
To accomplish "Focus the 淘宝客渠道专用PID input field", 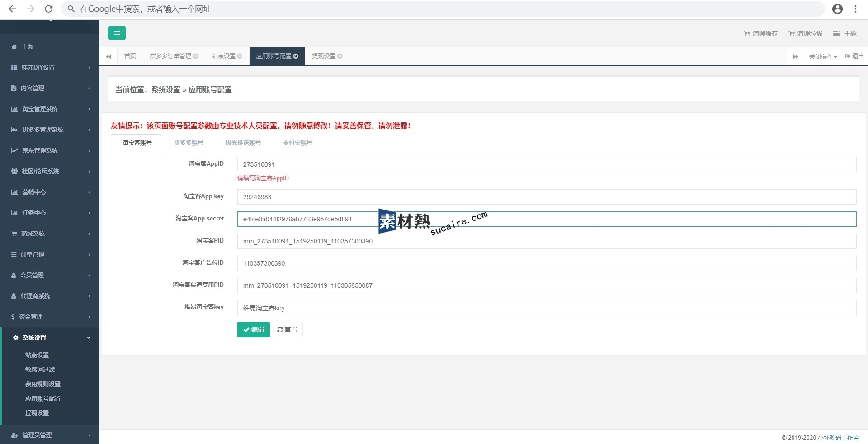I will coord(547,285).
